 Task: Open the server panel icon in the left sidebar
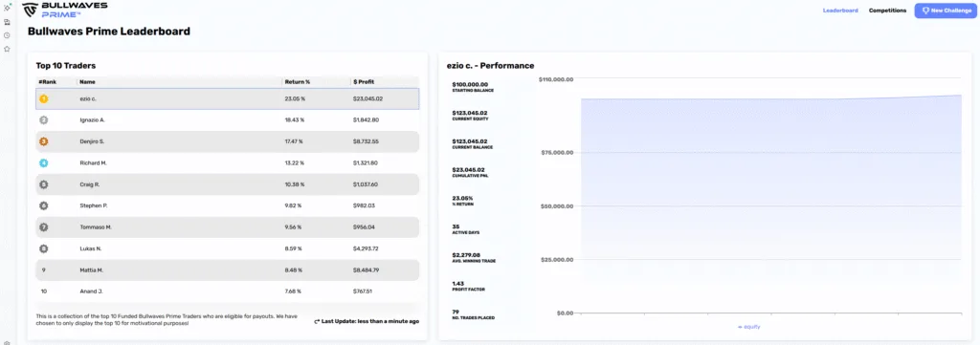pos(7,22)
